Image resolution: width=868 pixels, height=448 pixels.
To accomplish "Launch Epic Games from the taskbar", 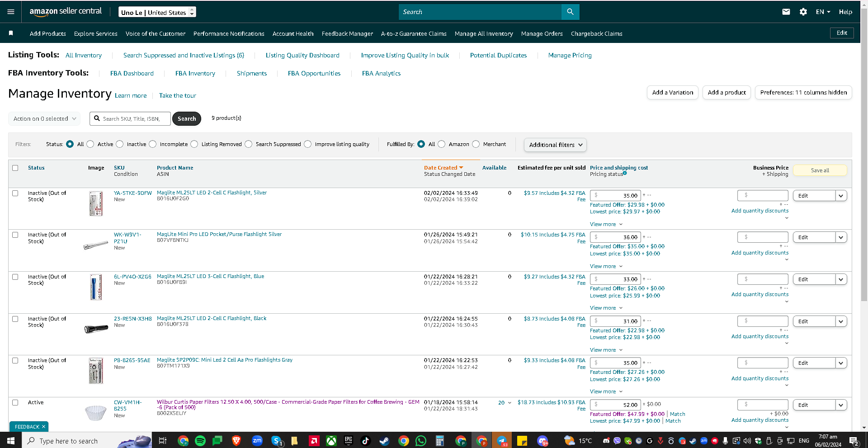I will [x=349, y=441].
